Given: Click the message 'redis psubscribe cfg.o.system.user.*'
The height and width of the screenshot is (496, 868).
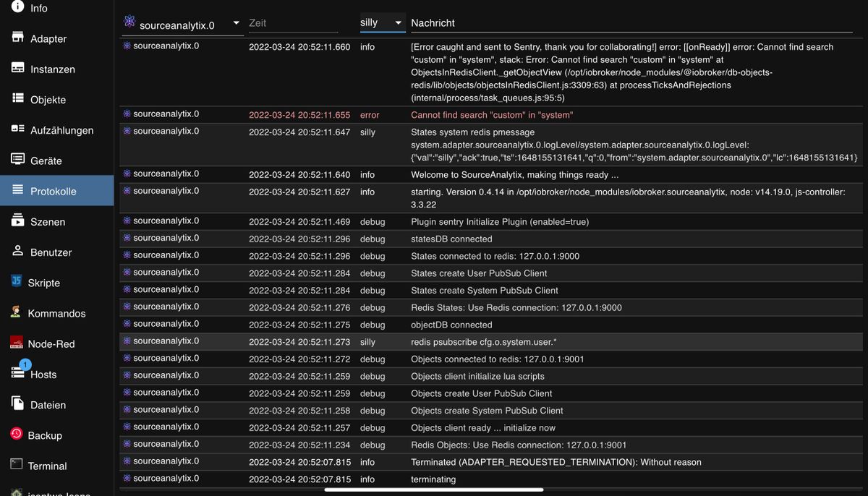Looking at the screenshot, I should (x=484, y=341).
